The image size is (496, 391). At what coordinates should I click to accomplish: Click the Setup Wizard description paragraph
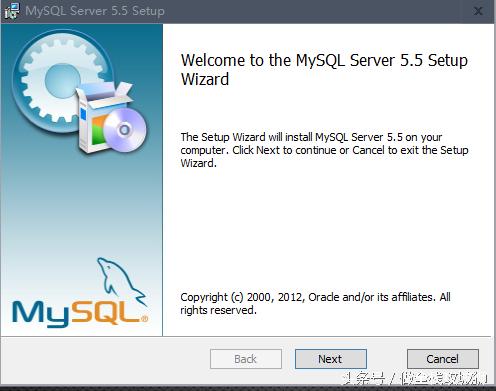point(324,150)
